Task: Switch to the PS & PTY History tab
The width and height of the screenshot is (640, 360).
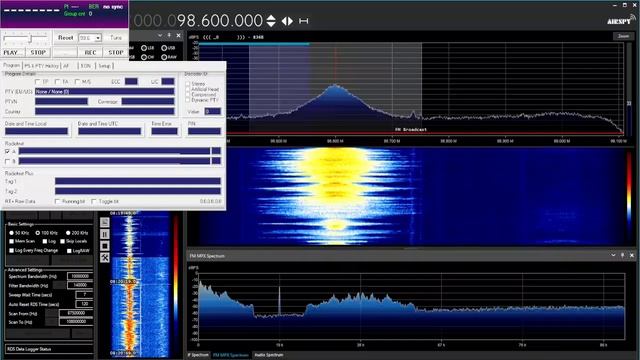Action: click(41, 66)
